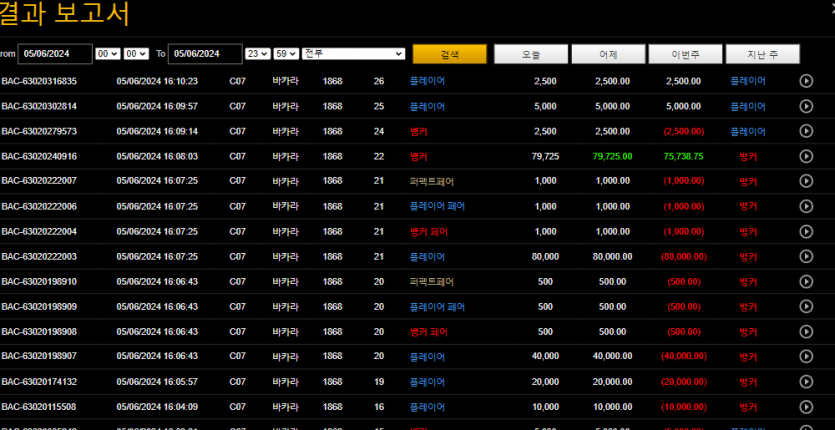Play replay for BAC-63020240916 row

(806, 156)
